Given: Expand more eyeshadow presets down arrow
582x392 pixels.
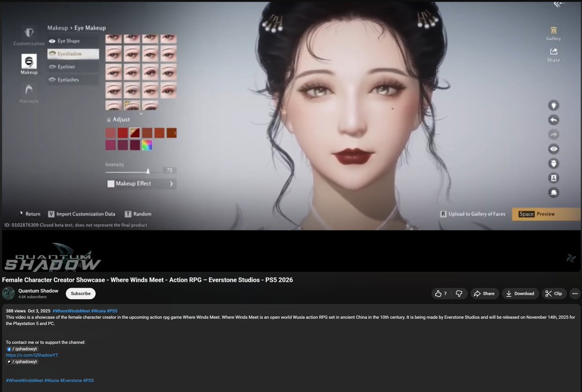Looking at the screenshot, I should (141, 114).
